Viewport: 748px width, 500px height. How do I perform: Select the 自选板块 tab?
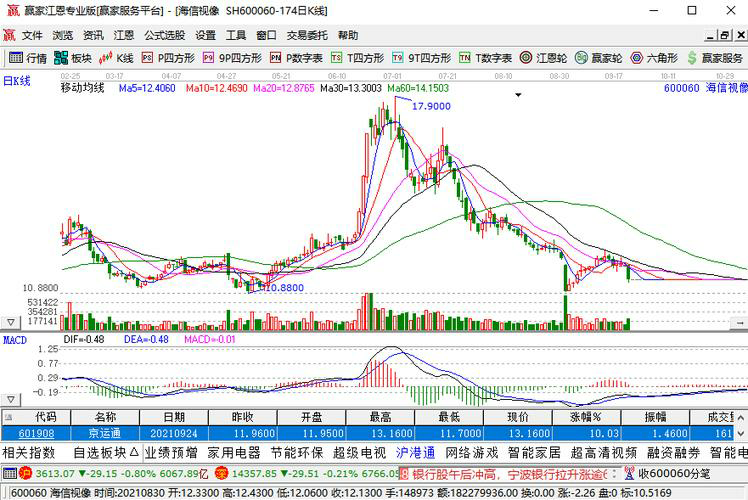106,452
